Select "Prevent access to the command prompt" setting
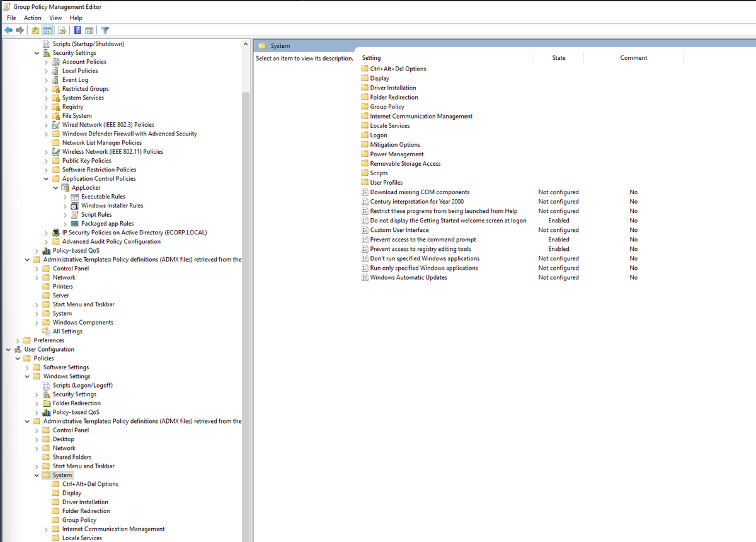This screenshot has width=756, height=542. (x=423, y=239)
